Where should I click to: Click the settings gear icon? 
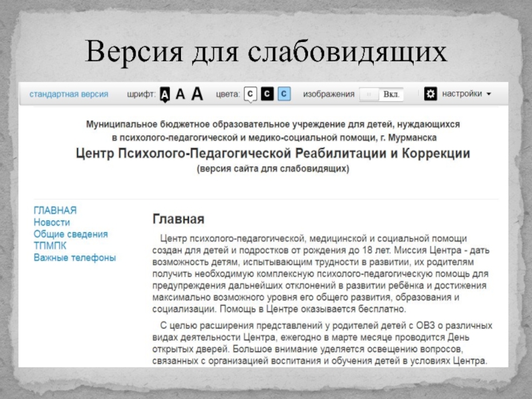point(430,94)
